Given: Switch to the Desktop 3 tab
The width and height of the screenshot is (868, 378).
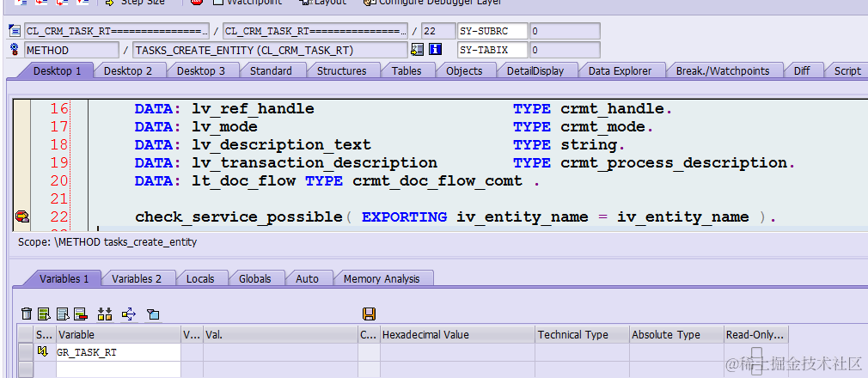Looking at the screenshot, I should (x=201, y=70).
